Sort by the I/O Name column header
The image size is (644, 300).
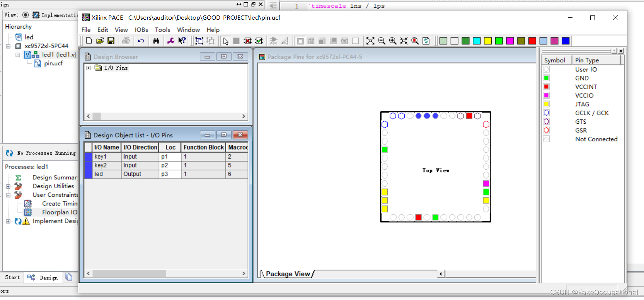107,147
